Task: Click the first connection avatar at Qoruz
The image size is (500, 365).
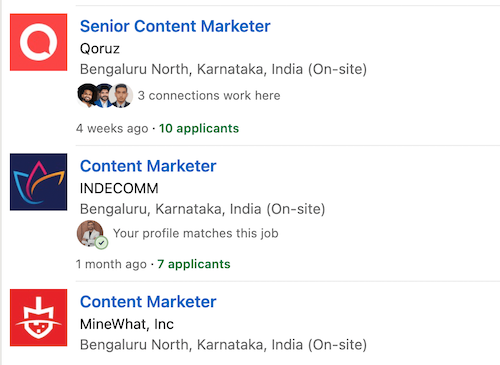Action: tap(87, 95)
